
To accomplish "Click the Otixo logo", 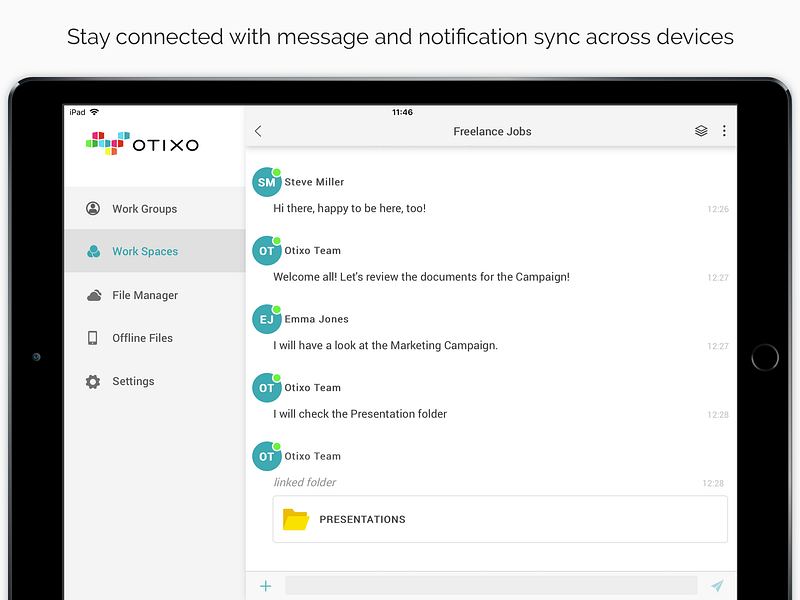I will tap(142, 144).
